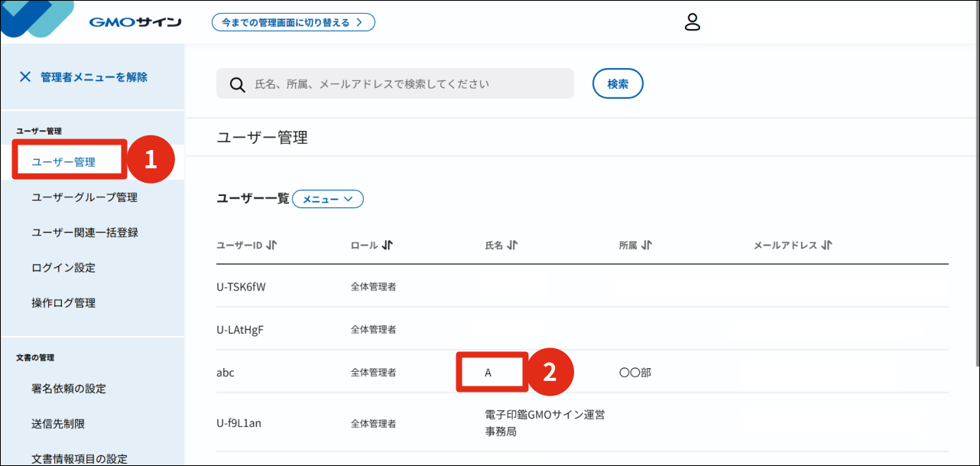Expand the メニュー dropdown next to ユーザー一覧
Screen dimensions: 980x466
coord(328,199)
